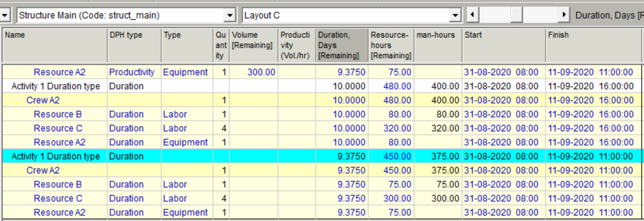Click the horizontal slider thumb

coord(516,15)
